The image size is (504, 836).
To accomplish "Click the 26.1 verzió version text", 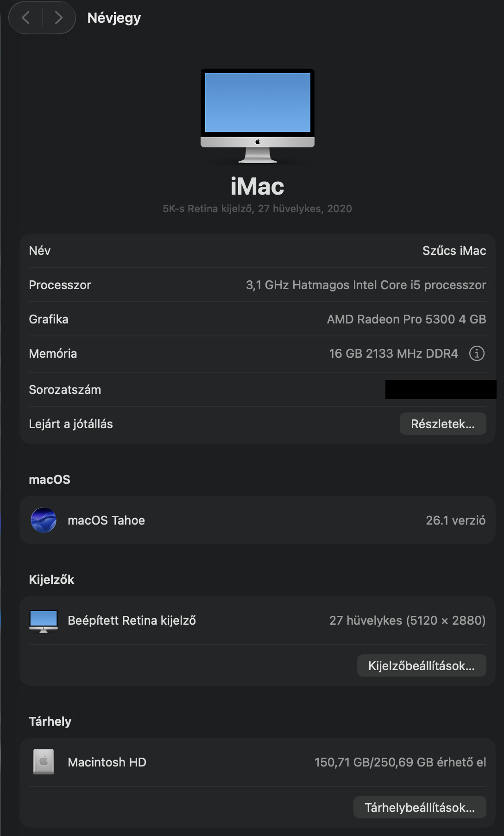I will click(x=455, y=520).
